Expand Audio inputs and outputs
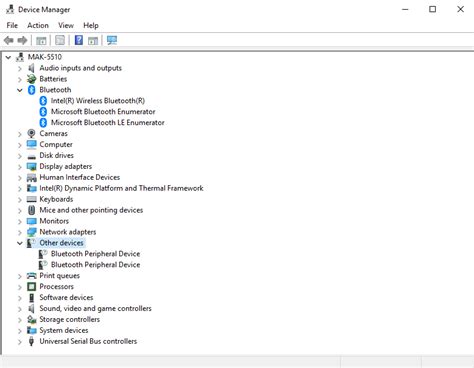The image size is (474, 368). (20, 68)
